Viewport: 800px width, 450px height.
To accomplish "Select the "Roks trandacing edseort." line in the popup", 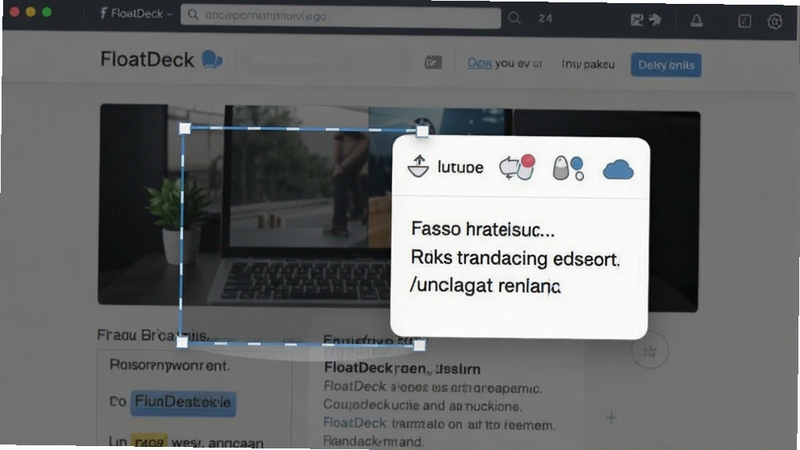I will pyautogui.click(x=515, y=258).
